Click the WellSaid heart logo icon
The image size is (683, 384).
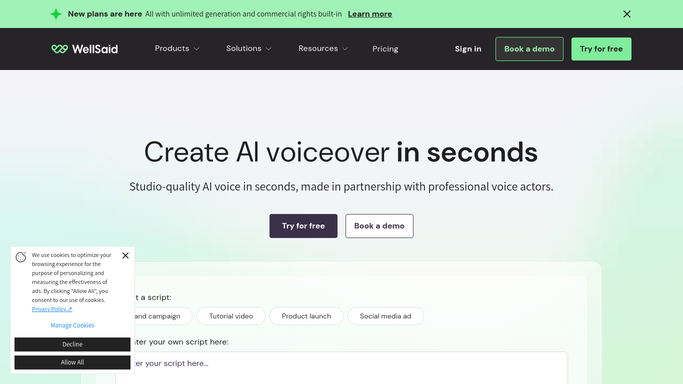pos(60,49)
